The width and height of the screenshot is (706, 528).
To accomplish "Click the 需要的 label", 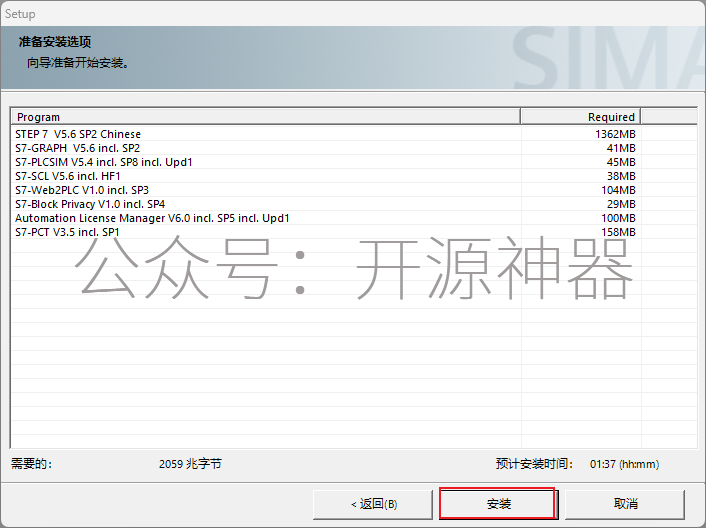I will (31, 464).
